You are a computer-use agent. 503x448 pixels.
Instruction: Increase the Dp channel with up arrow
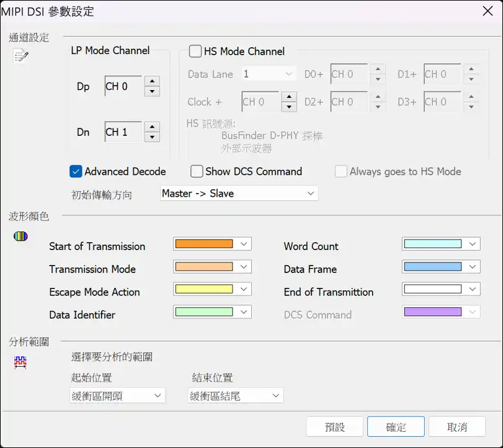coord(152,81)
